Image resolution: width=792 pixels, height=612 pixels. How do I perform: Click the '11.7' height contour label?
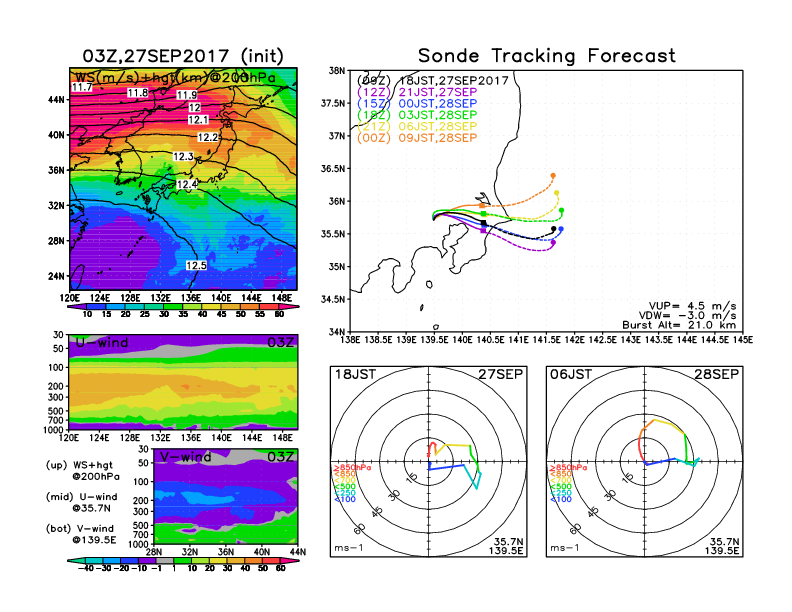click(81, 87)
